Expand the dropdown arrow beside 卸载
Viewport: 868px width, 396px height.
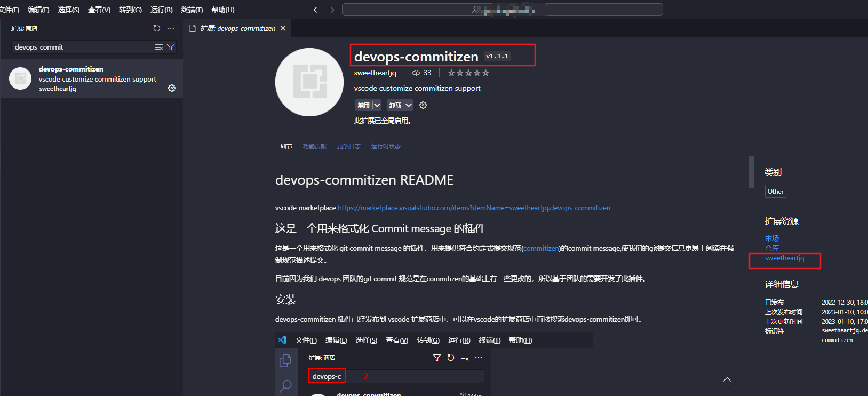coord(409,105)
